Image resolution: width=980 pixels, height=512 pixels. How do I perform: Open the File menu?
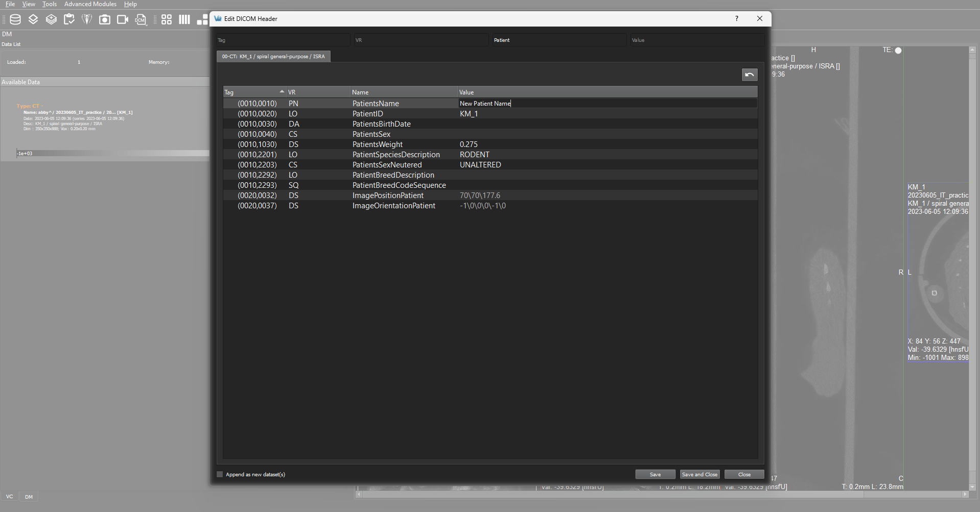[x=10, y=4]
